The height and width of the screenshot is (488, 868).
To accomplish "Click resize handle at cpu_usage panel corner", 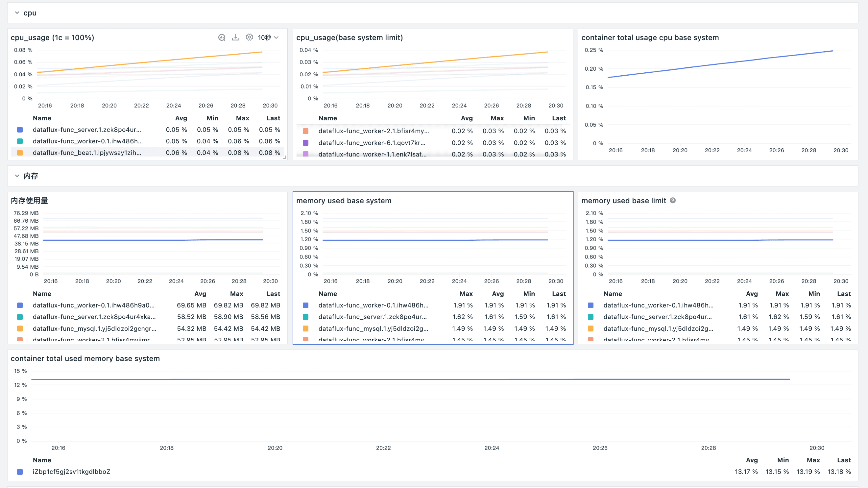I will 284,157.
